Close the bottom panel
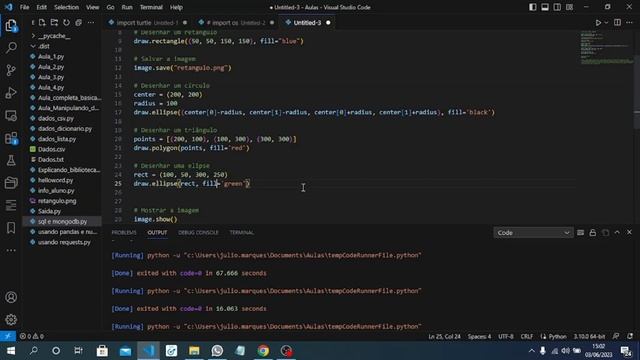 pyautogui.click(x=629, y=232)
